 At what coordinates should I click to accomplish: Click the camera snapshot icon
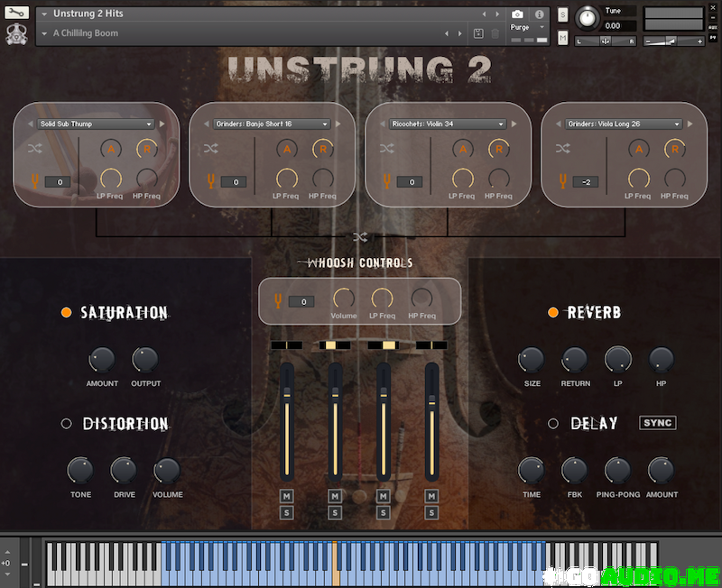pyautogui.click(x=517, y=14)
